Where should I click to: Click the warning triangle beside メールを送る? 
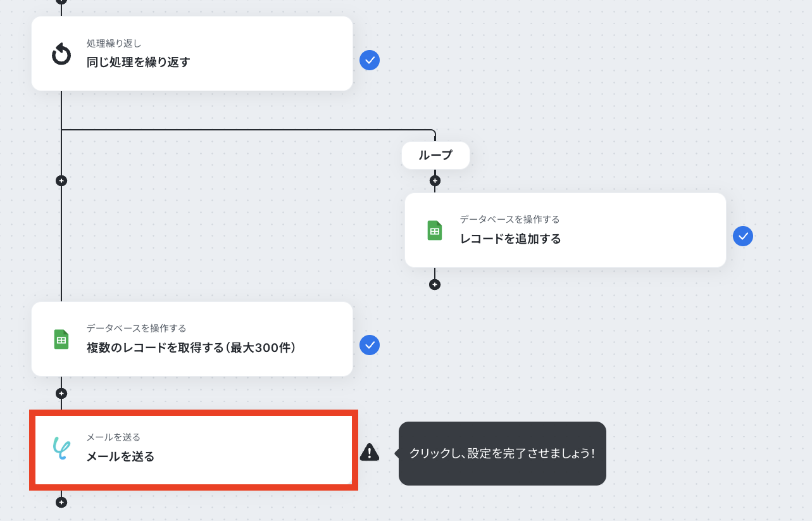coord(370,452)
